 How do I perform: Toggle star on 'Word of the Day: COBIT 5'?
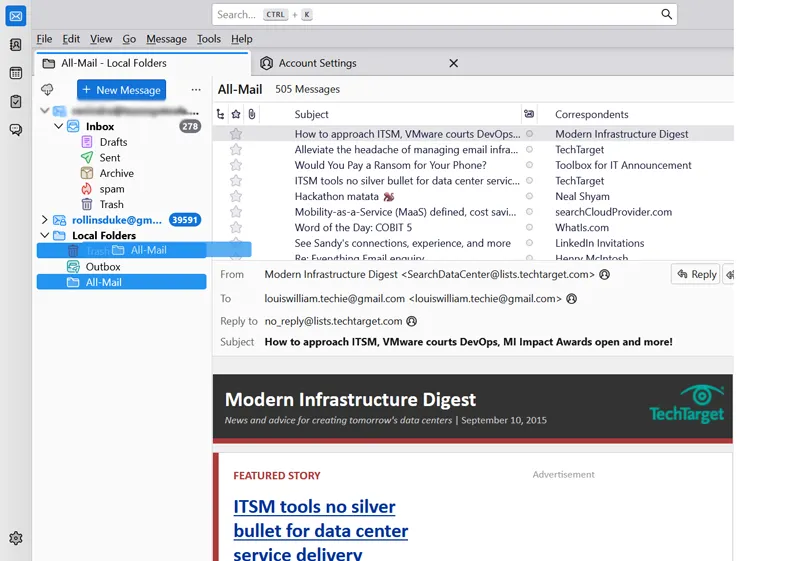click(x=236, y=228)
